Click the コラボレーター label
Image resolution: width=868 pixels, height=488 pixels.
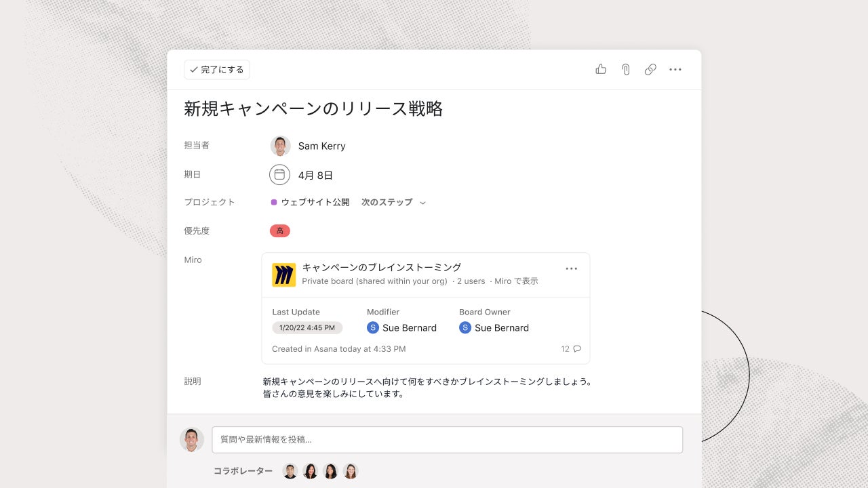(243, 471)
